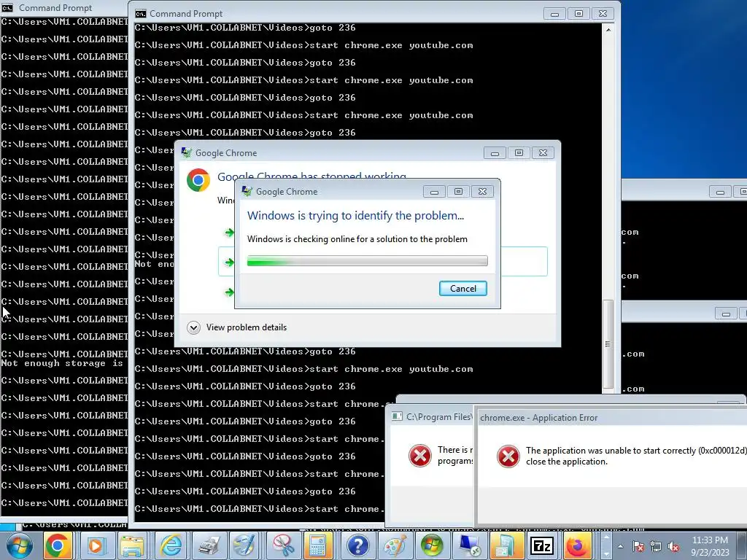Open Help and Support question mark icon
747x560 pixels.
tap(357, 545)
